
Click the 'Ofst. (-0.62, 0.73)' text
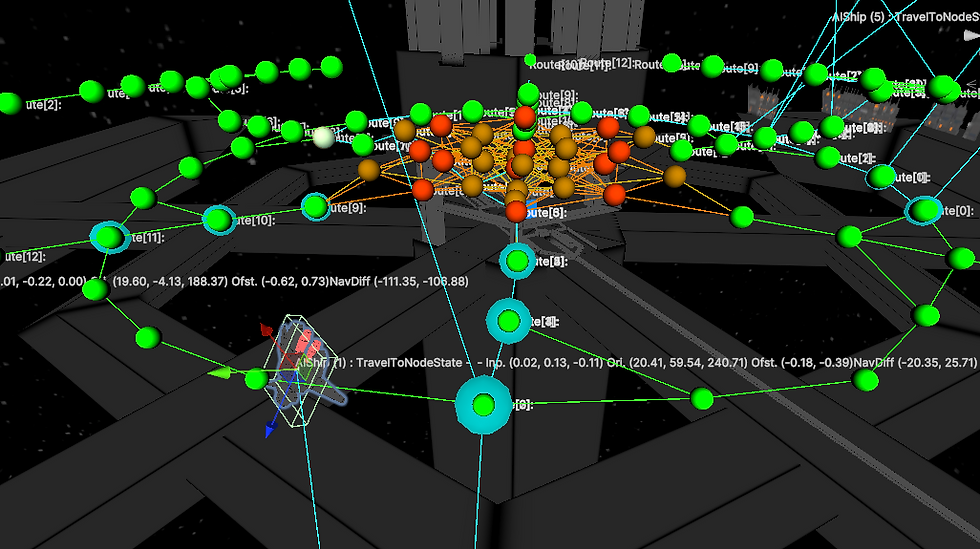tap(280, 281)
